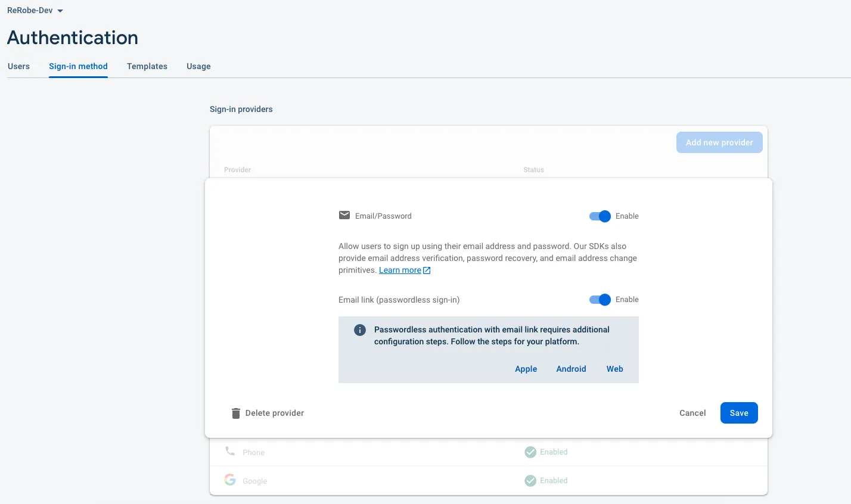Viewport: 851px width, 504px height.
Task: Open the ReRobe-Dev project dropdown
Action: point(35,11)
